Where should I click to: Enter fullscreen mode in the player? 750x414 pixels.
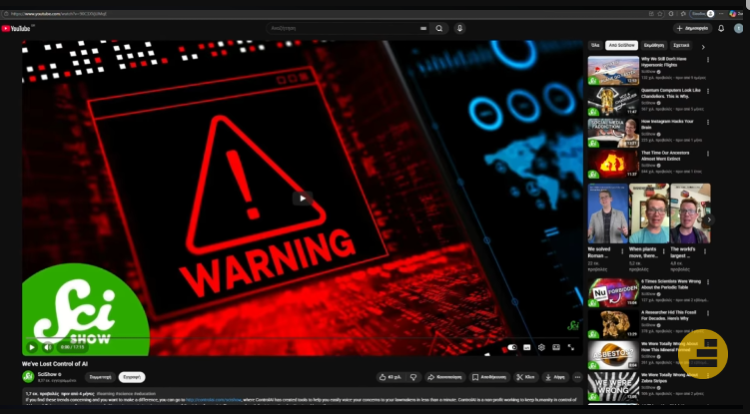pyautogui.click(x=572, y=347)
